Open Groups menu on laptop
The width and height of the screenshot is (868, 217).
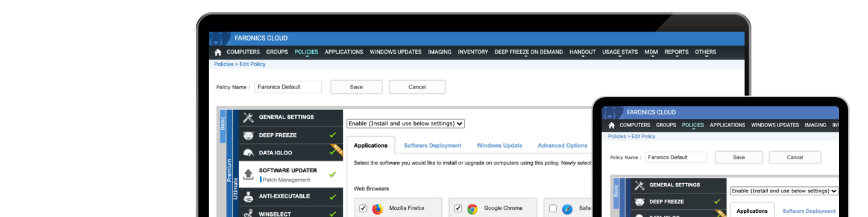tap(277, 52)
